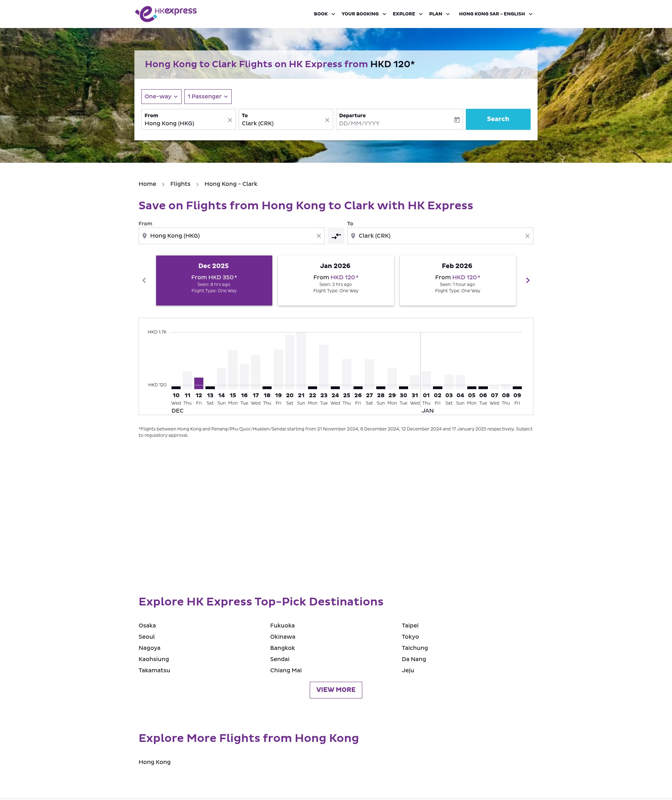This screenshot has width=672, height=800.
Task: Open the Osaka destination link
Action: (147, 625)
